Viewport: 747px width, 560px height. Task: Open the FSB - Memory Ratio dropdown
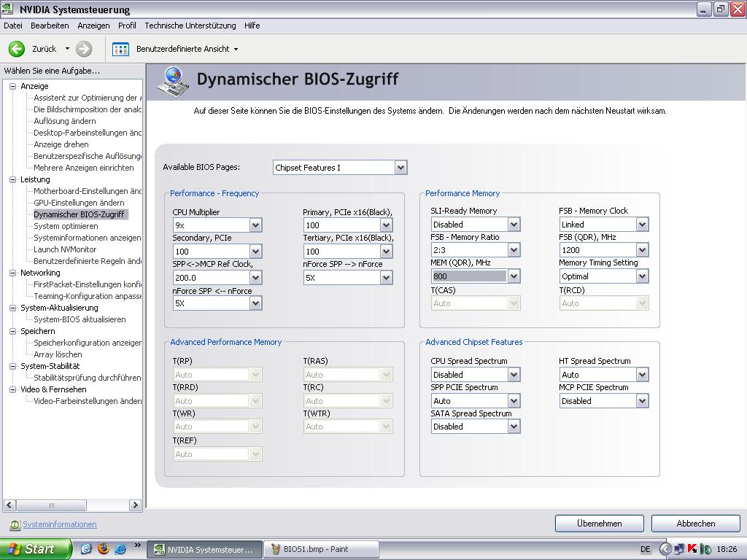tap(514, 250)
